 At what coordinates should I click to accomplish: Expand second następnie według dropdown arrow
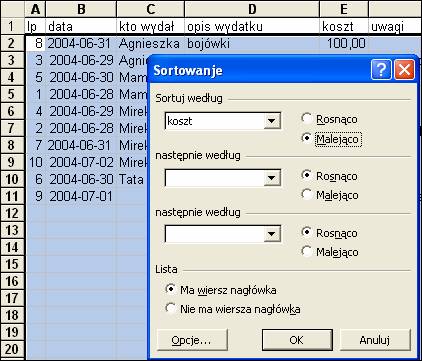click(x=272, y=234)
